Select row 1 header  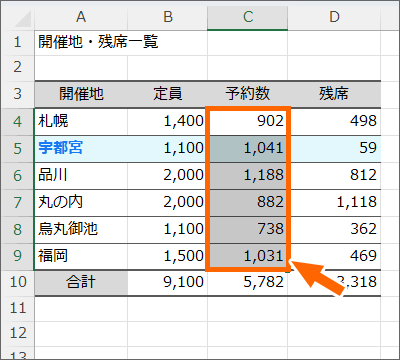[18, 43]
